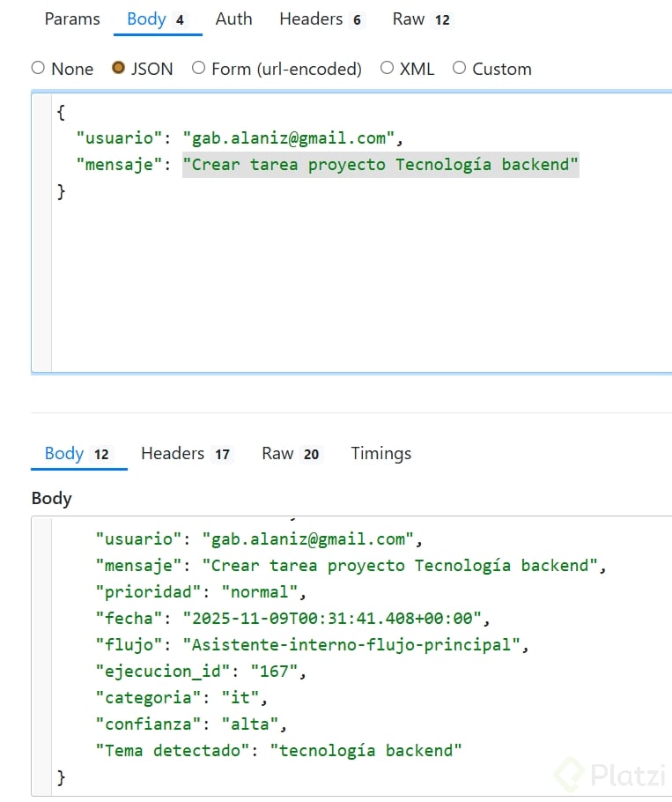This screenshot has height=802, width=672.
Task: Click the "Tema detectado" line in the response body
Action: (278, 751)
